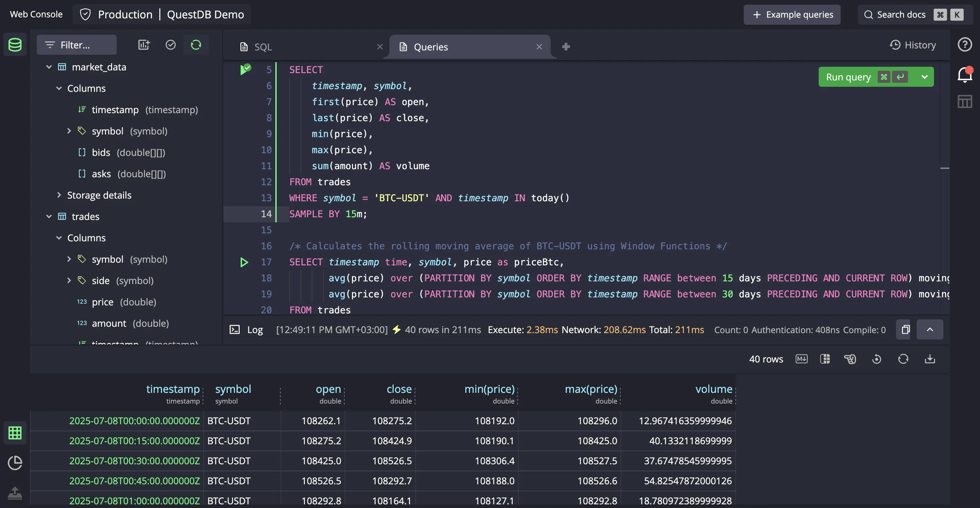Expand Storage details under market_data

click(x=60, y=195)
